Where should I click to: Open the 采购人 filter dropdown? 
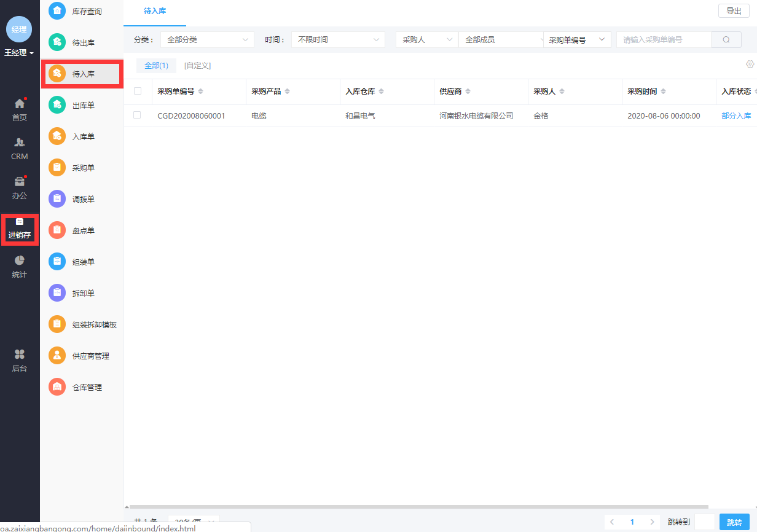[x=427, y=39]
